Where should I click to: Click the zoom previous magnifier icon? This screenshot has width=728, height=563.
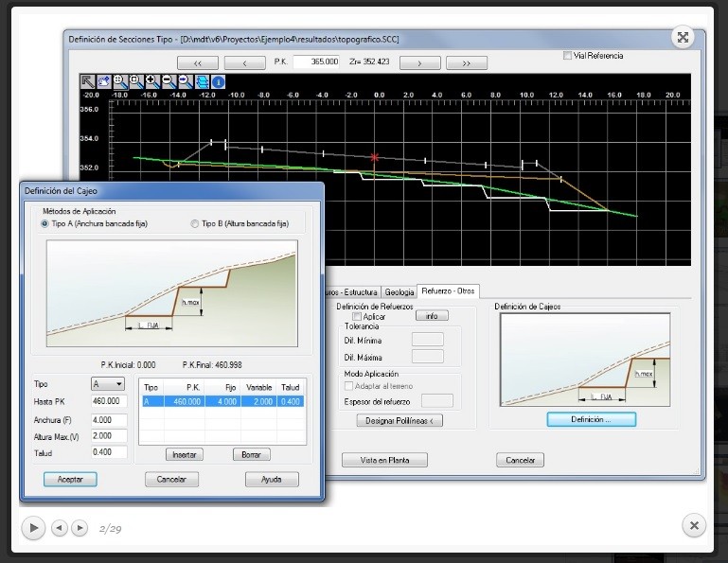point(184,82)
